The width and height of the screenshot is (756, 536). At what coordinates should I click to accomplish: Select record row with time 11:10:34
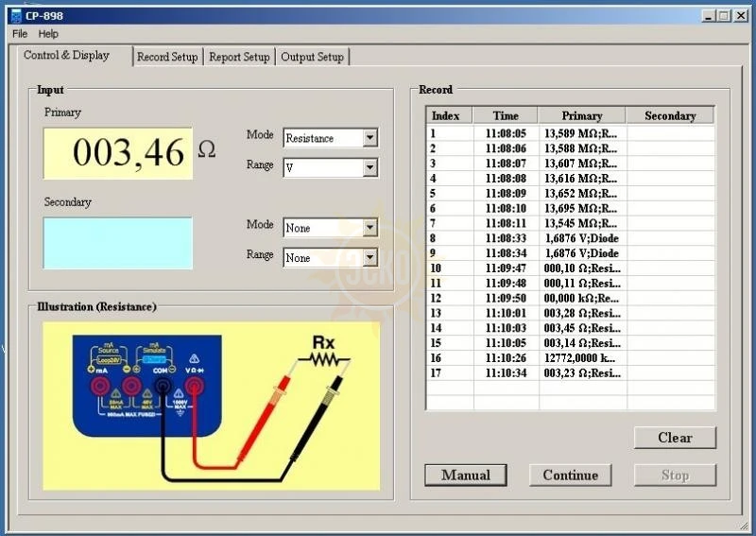[571, 373]
